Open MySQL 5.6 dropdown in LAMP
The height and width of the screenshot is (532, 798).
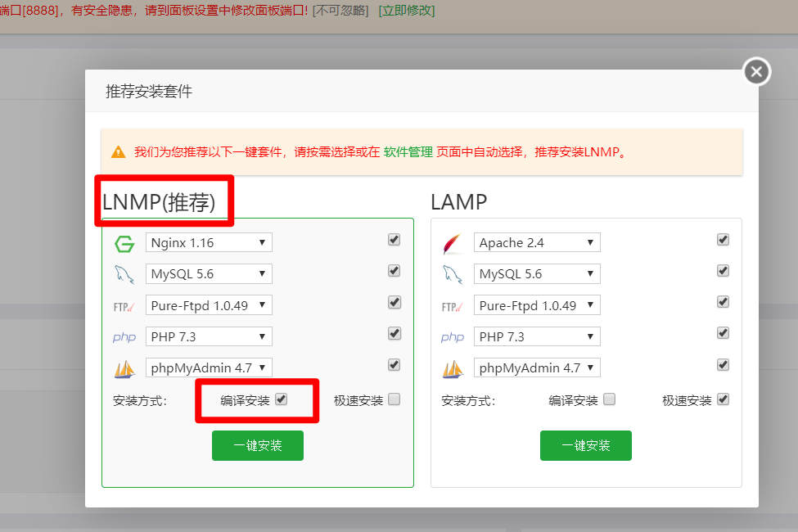pyautogui.click(x=537, y=274)
